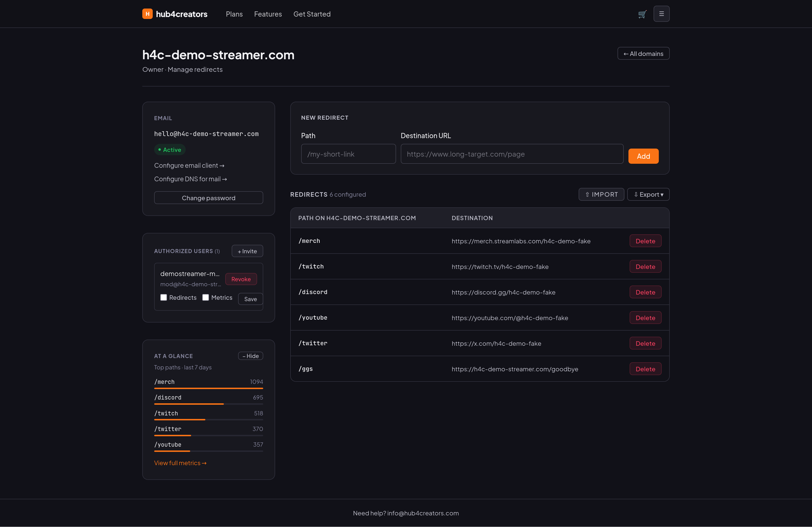Click the /ggs path cell
Screen dimensions: 812x527
click(x=306, y=369)
